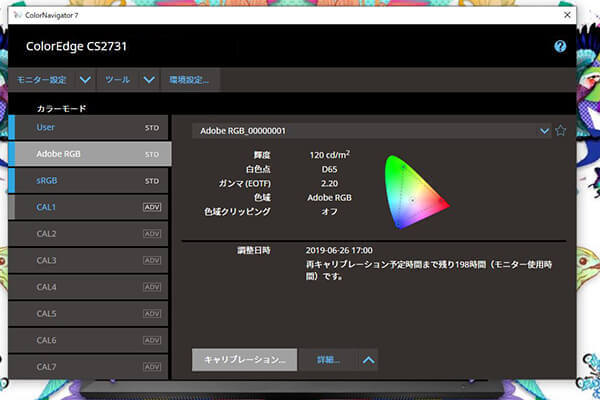Click the 2019-06-26 17:00 adjustment date
Viewport: 600px width, 400px height.
point(339,250)
